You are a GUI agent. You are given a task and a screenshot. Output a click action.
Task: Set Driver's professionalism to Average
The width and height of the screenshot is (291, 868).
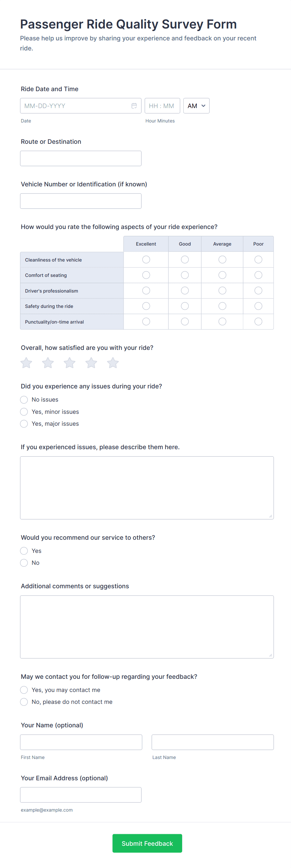coord(222,290)
